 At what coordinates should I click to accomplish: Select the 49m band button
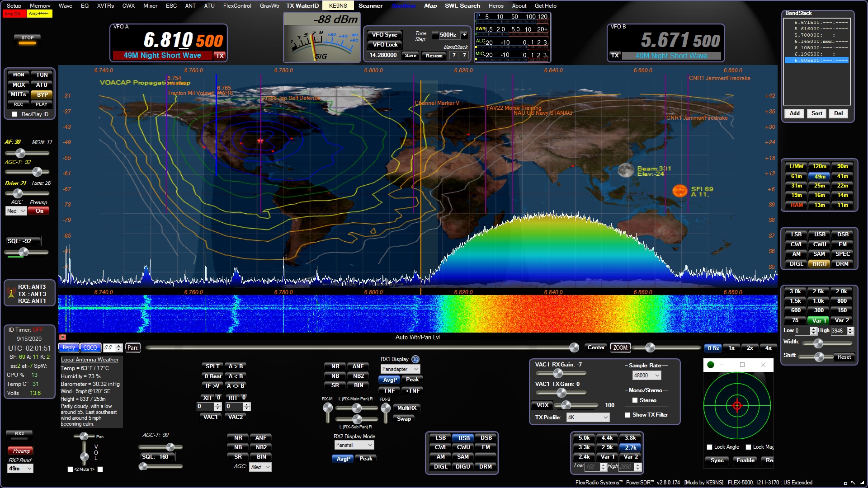pos(819,176)
